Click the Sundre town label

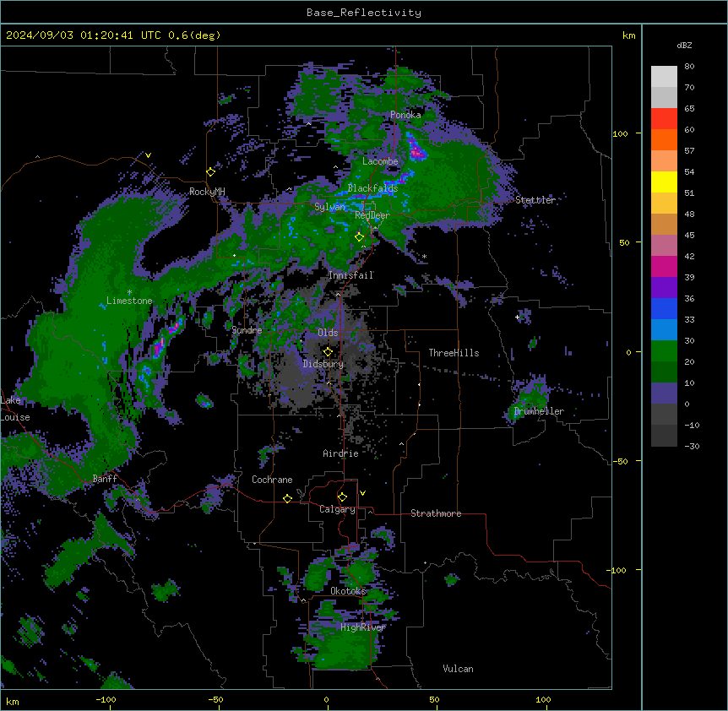point(247,330)
